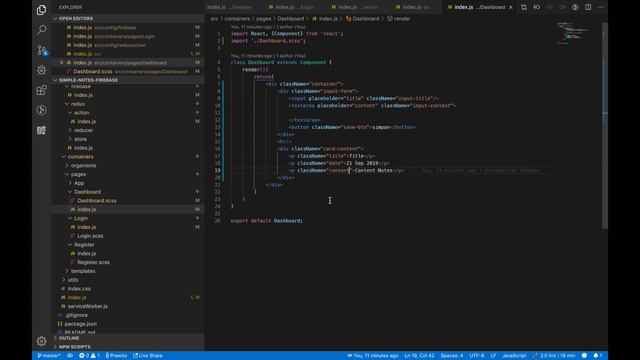Change the language mode JavaScript in status bar
This screenshot has width=640, height=360.
point(514,356)
